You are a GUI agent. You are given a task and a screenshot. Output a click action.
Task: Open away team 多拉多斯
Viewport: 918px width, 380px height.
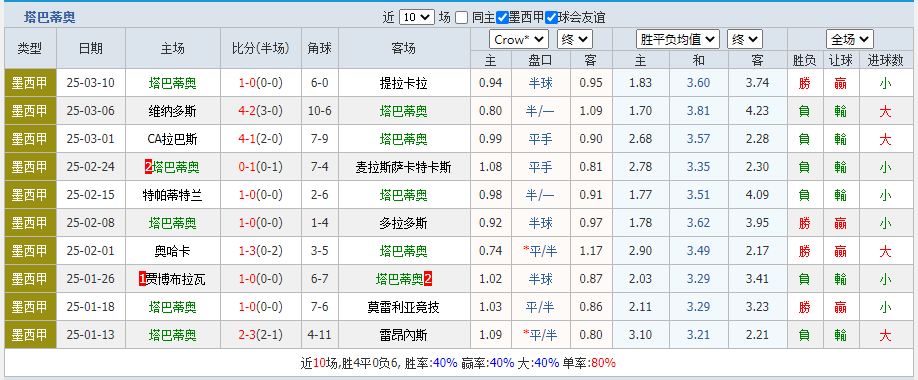pos(404,223)
